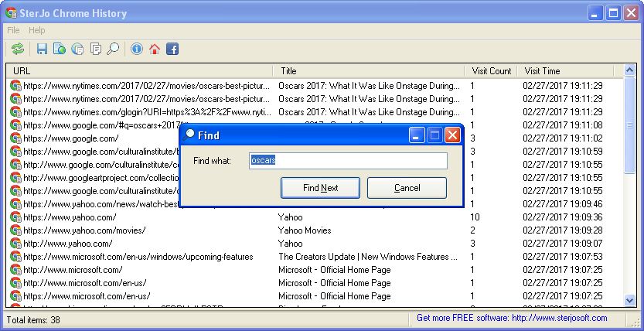Click visit time 02/27/2017 19:09:46
The image size is (644, 331).
coord(563,204)
